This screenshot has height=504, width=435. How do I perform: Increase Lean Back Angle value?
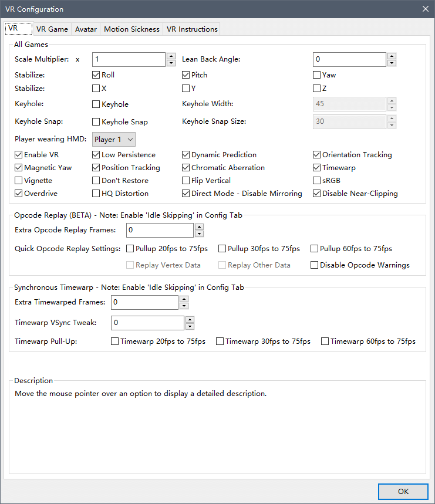click(392, 56)
